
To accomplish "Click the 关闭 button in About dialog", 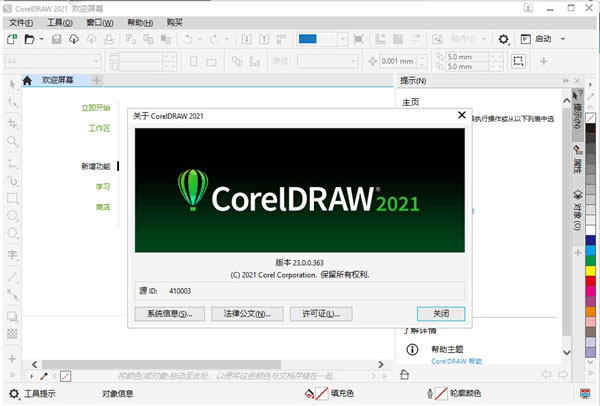I will pos(441,314).
